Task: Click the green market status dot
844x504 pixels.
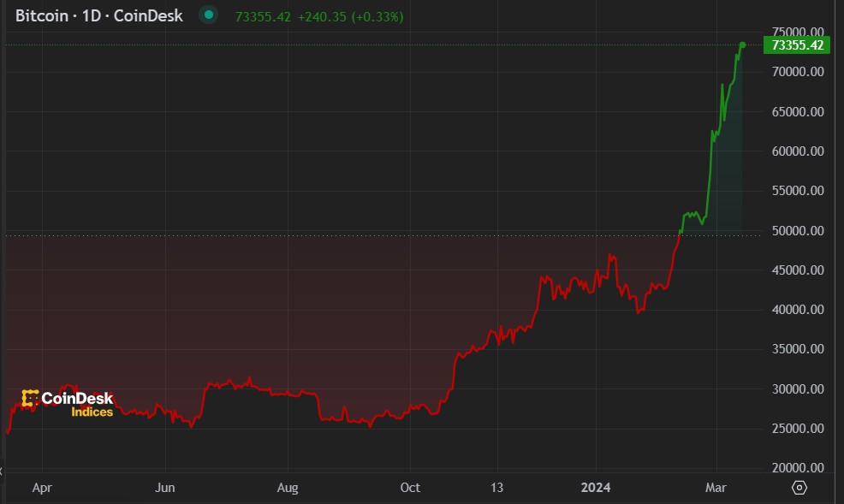Action: click(208, 16)
